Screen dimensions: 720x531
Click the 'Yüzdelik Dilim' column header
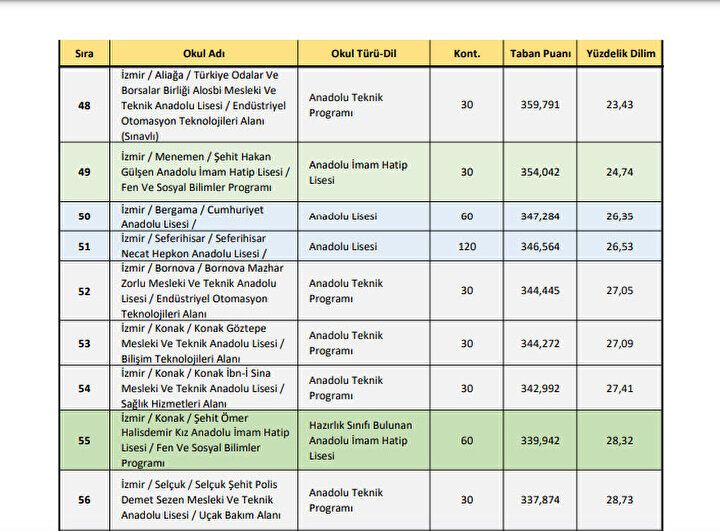pos(620,53)
